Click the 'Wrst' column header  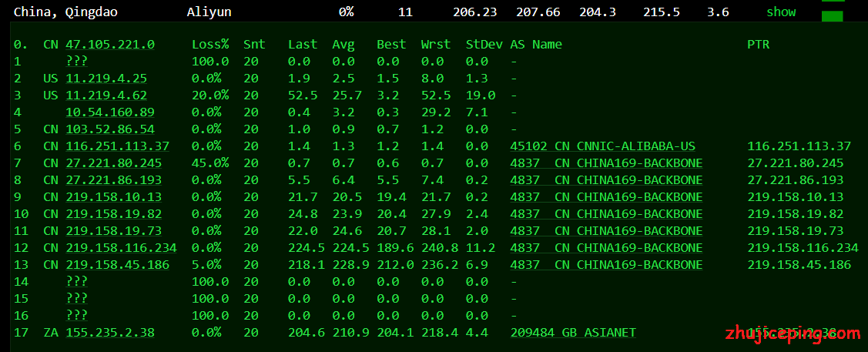(x=436, y=44)
